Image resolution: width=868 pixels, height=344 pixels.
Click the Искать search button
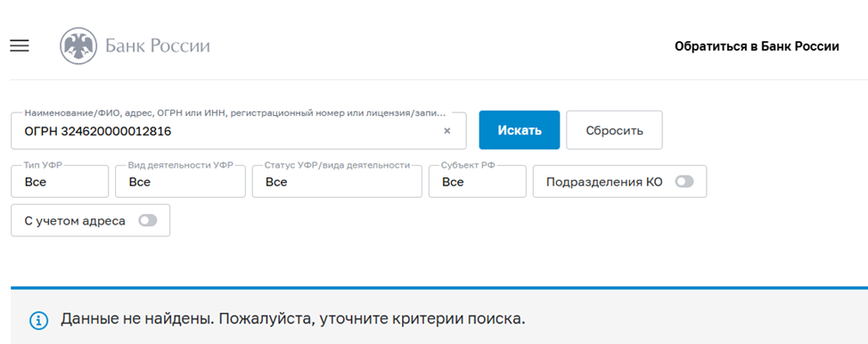point(520,130)
